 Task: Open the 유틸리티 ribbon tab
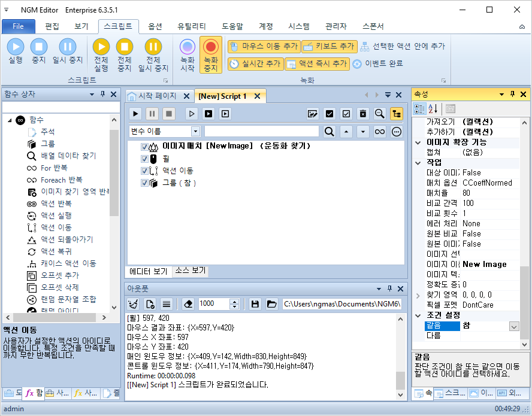(191, 26)
